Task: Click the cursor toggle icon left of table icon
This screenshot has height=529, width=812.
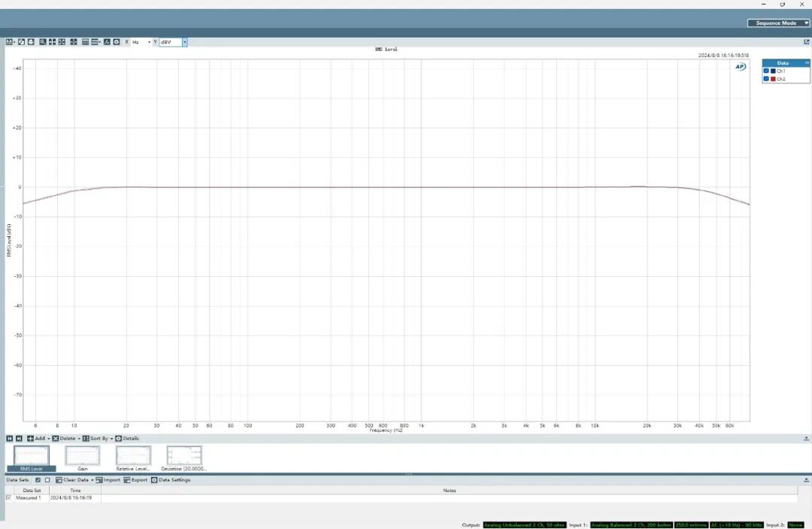Action: tap(74, 42)
